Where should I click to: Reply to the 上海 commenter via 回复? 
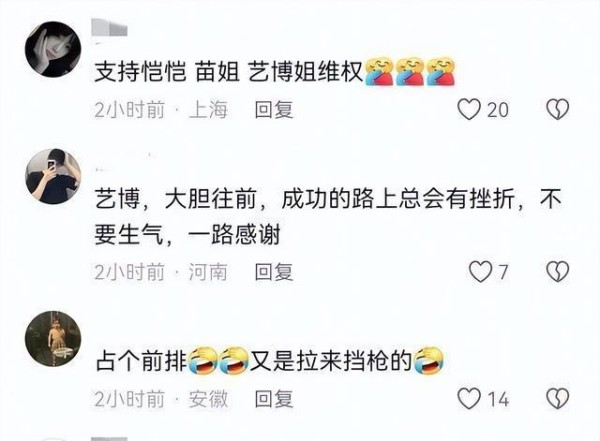click(x=274, y=110)
